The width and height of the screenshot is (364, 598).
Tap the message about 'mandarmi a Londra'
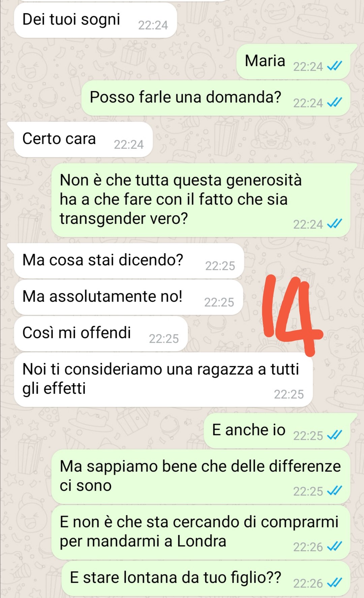pos(201,532)
